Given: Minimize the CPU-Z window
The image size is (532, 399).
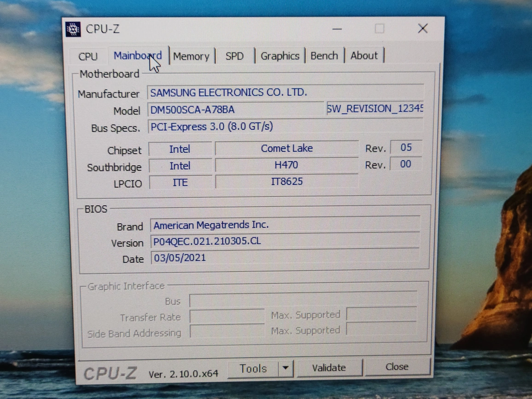Looking at the screenshot, I should point(337,29).
